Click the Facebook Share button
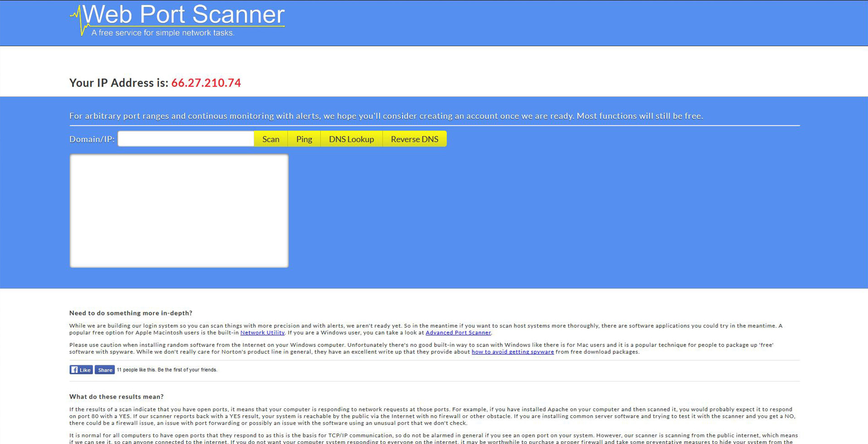Screen dimensions: 868x444 click(105, 370)
